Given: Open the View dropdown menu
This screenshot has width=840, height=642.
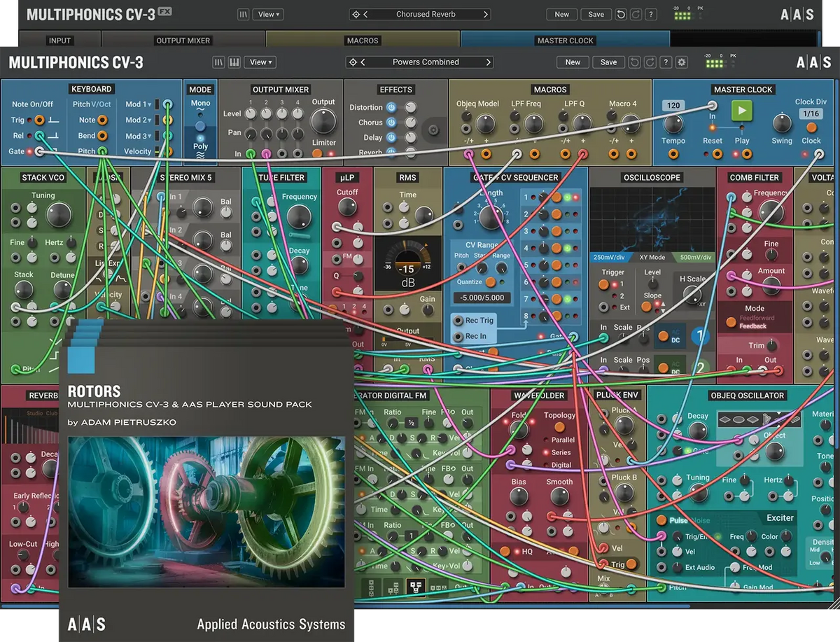Looking at the screenshot, I should click(259, 62).
